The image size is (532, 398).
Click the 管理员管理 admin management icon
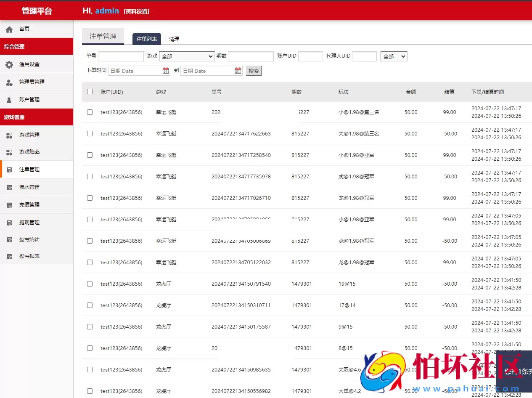point(9,82)
